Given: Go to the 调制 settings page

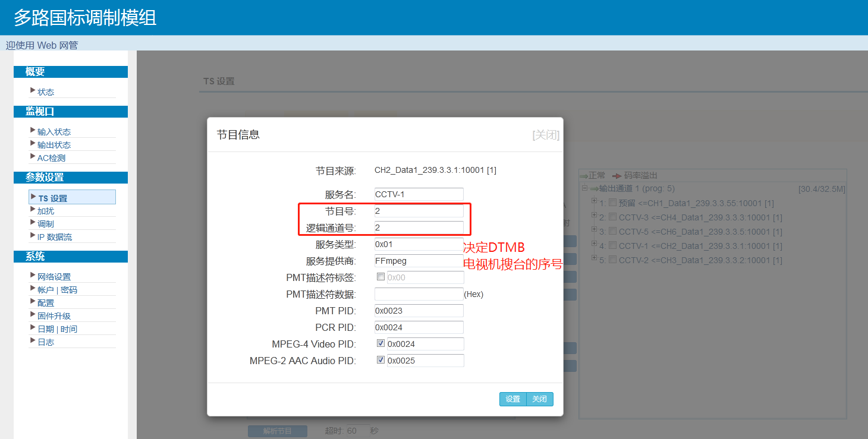Looking at the screenshot, I should 46,224.
